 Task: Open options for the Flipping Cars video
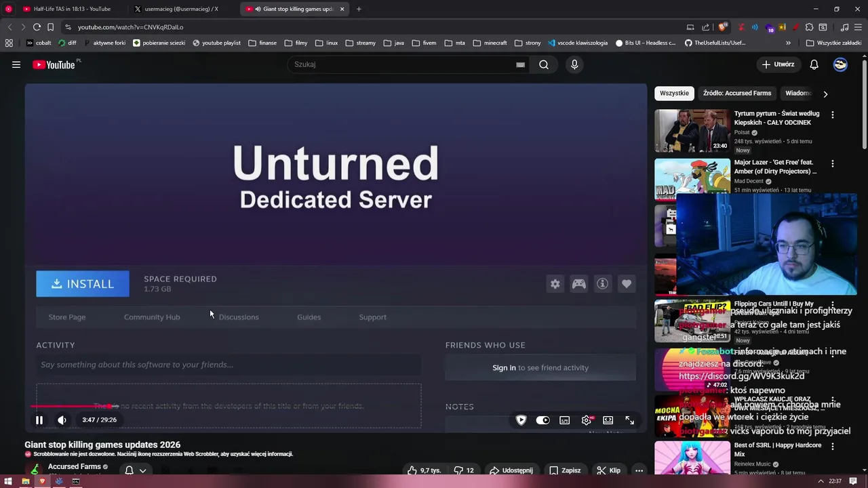pyautogui.click(x=833, y=305)
